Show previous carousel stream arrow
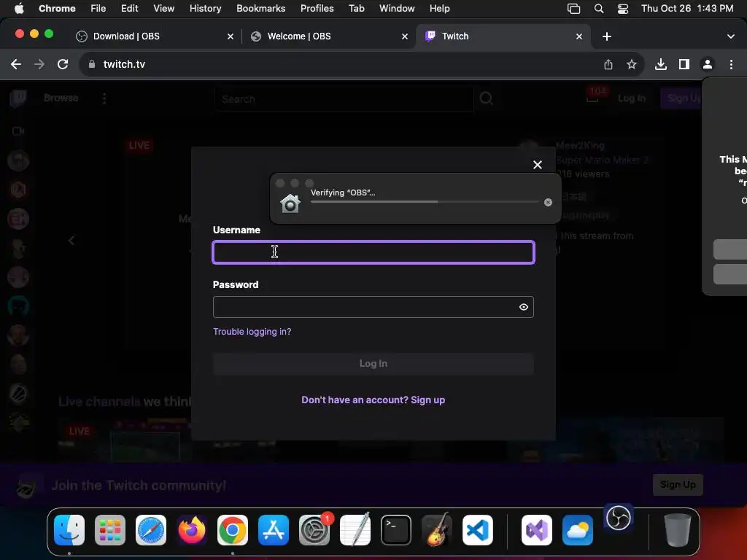Viewport: 747px width, 560px height. 71,241
